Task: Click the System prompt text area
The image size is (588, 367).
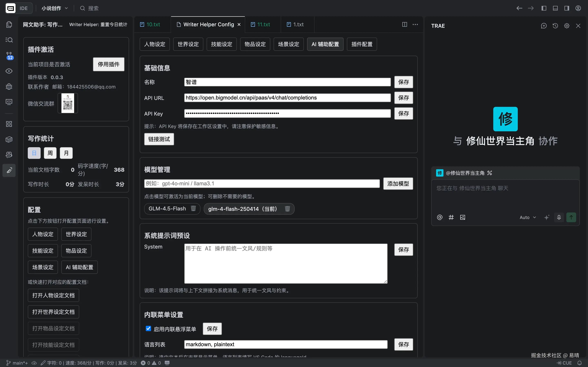Action: 285,263
